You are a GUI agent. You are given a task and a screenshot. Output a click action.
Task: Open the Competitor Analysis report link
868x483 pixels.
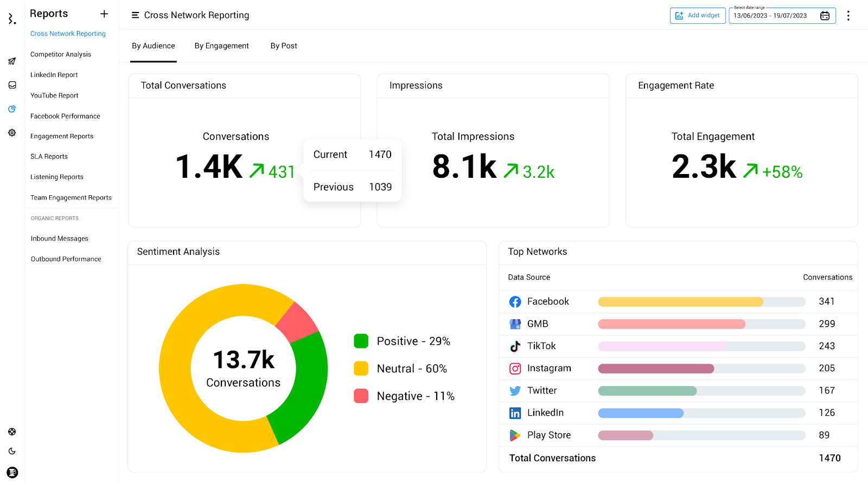(x=61, y=54)
